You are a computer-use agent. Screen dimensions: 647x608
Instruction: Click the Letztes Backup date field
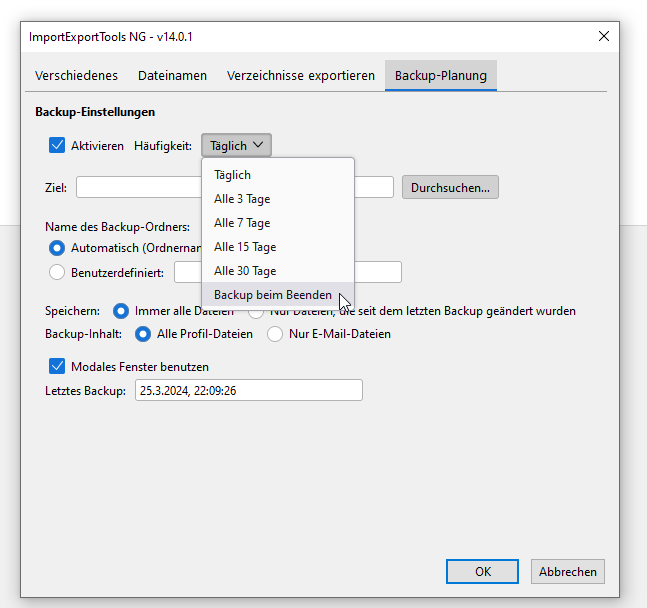click(249, 390)
